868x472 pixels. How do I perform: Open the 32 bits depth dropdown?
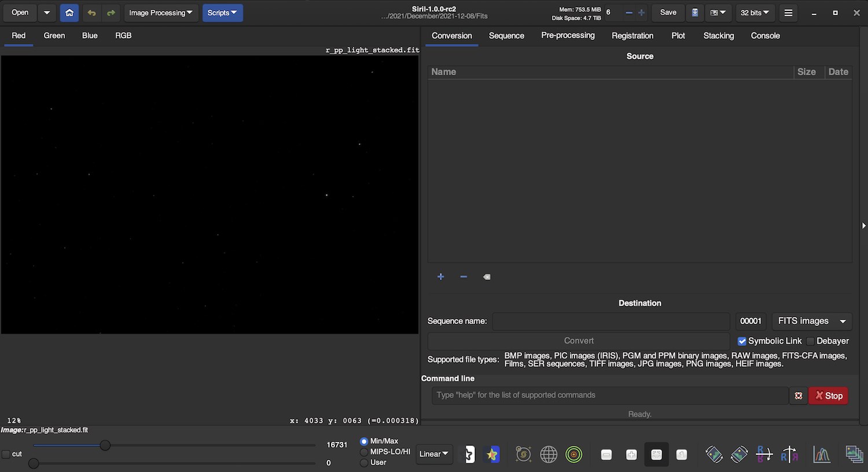click(x=755, y=13)
